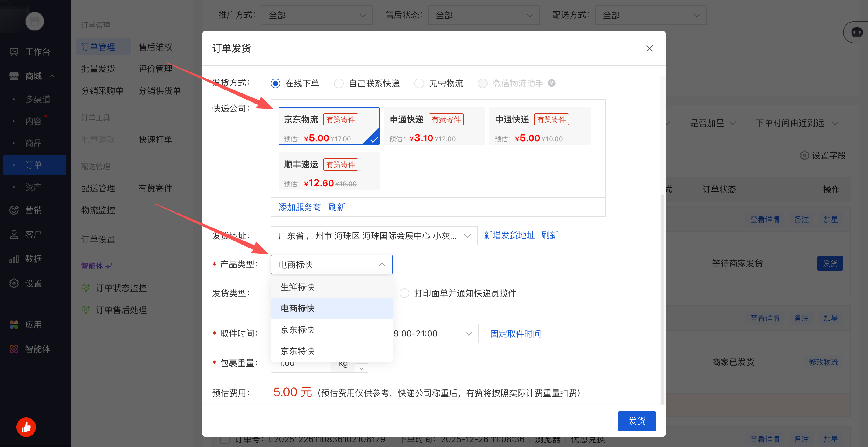This screenshot has width=868, height=447.
Task: Click the 设置字段 gear icon
Action: click(x=804, y=156)
